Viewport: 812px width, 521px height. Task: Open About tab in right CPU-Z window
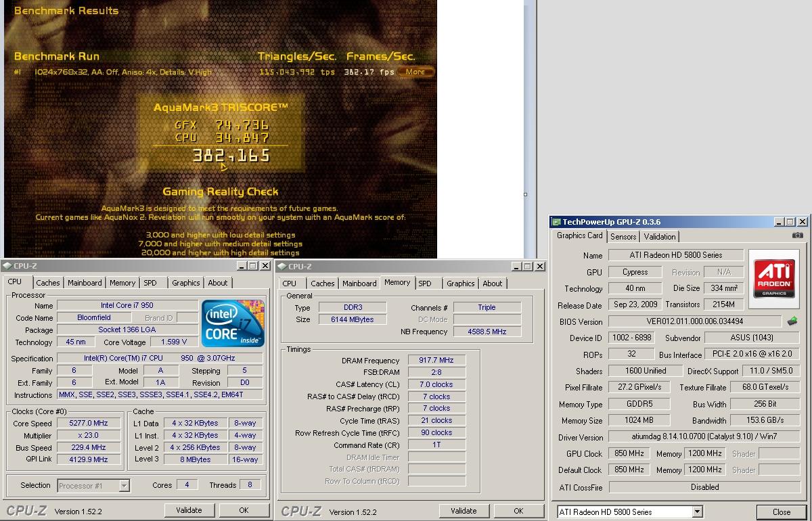[493, 284]
